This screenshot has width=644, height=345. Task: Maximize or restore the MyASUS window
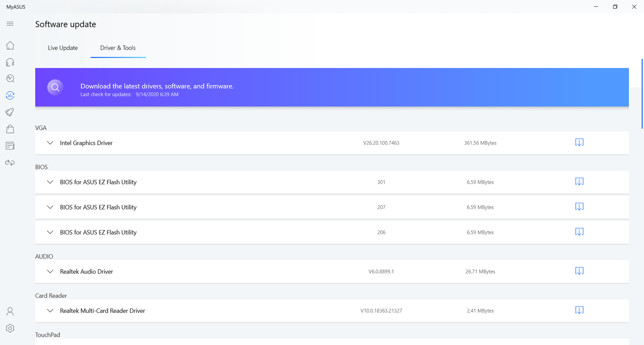pos(615,7)
